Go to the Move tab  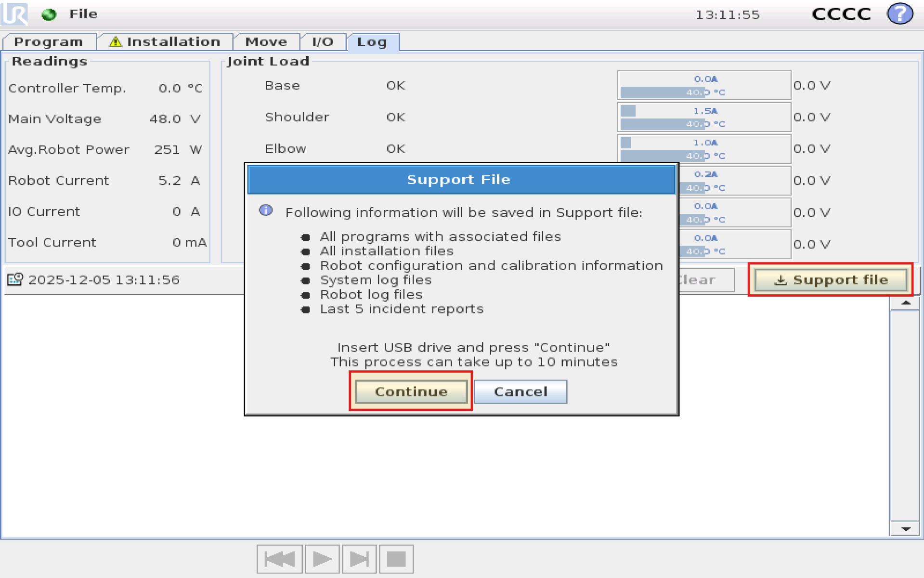[266, 42]
